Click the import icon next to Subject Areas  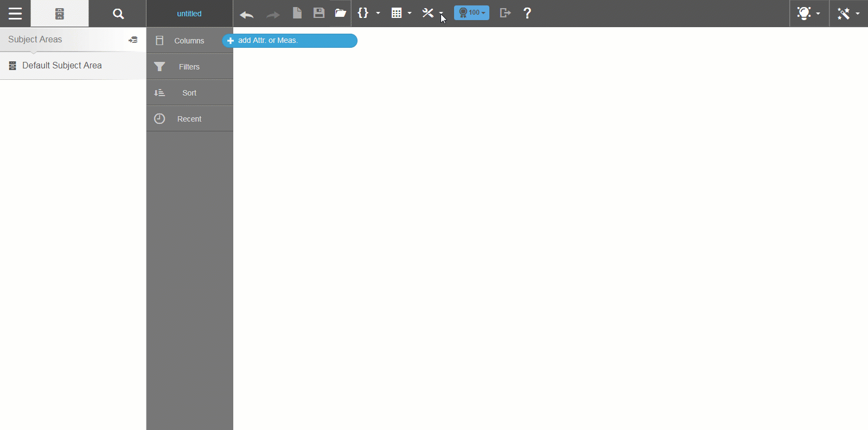[x=133, y=40]
